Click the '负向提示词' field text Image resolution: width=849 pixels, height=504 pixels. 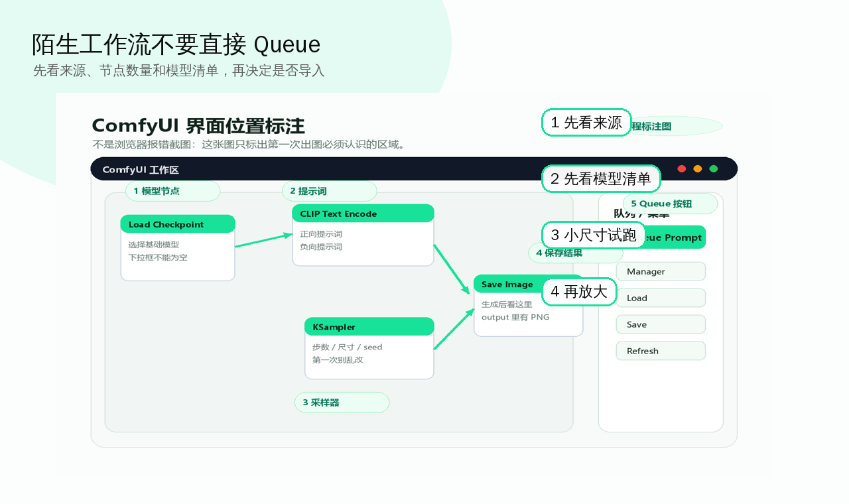tap(321, 247)
